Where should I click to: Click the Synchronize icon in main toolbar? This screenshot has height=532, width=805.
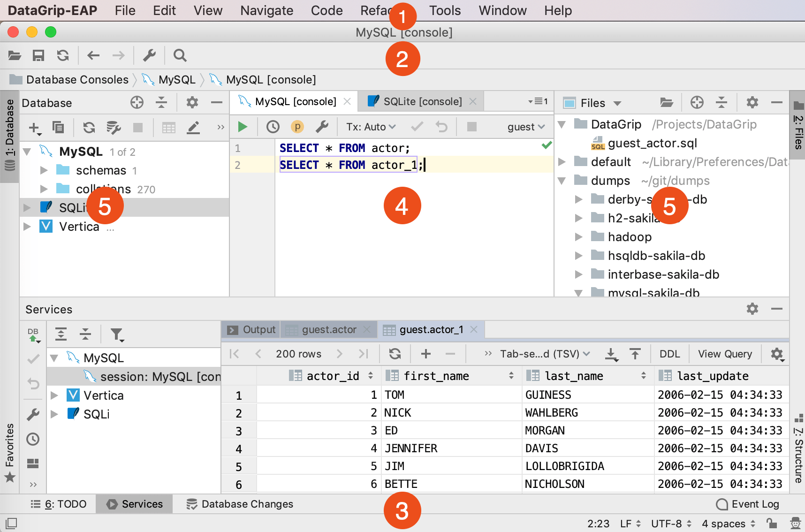pyautogui.click(x=63, y=56)
